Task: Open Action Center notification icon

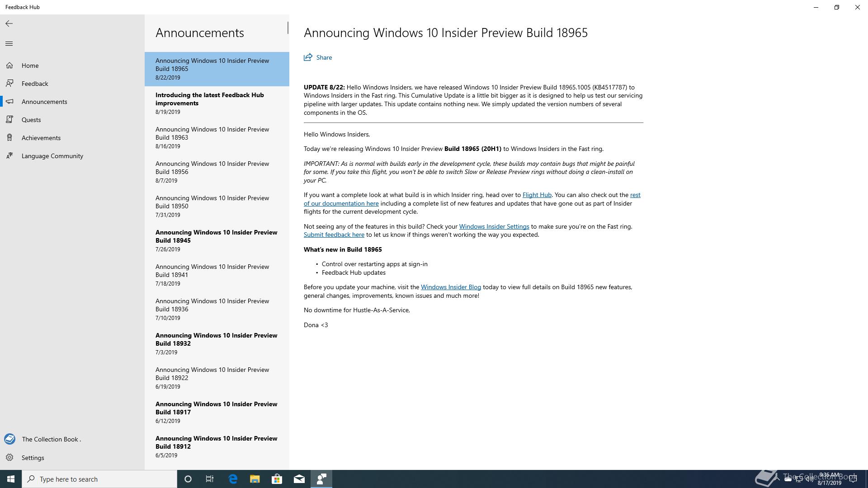Action: pyautogui.click(x=853, y=479)
